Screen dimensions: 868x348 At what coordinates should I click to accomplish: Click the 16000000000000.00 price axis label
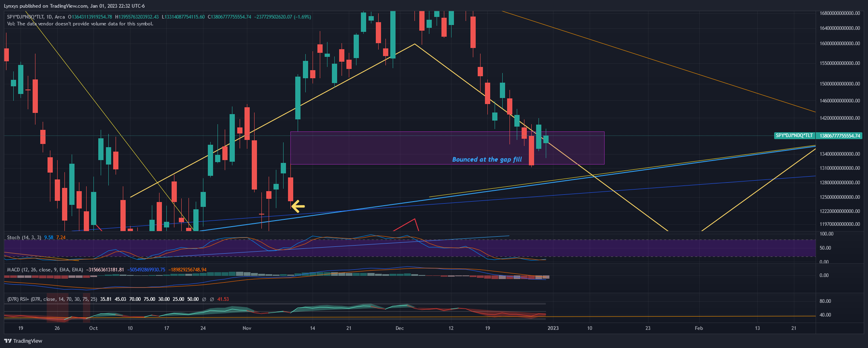click(x=839, y=44)
